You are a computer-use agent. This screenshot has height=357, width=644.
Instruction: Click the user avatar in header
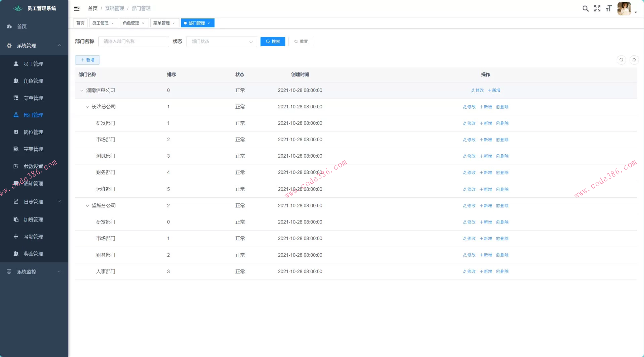(624, 9)
